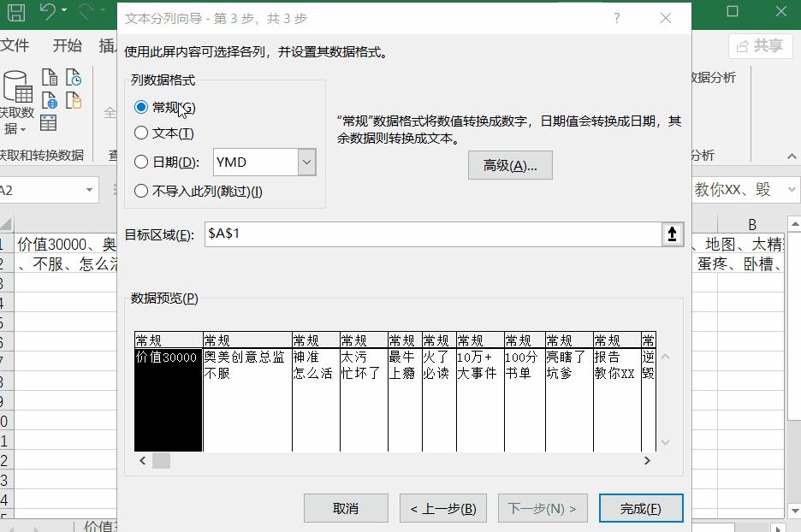
Task: Choose 不导入此列(跳过) option
Action: (x=141, y=192)
